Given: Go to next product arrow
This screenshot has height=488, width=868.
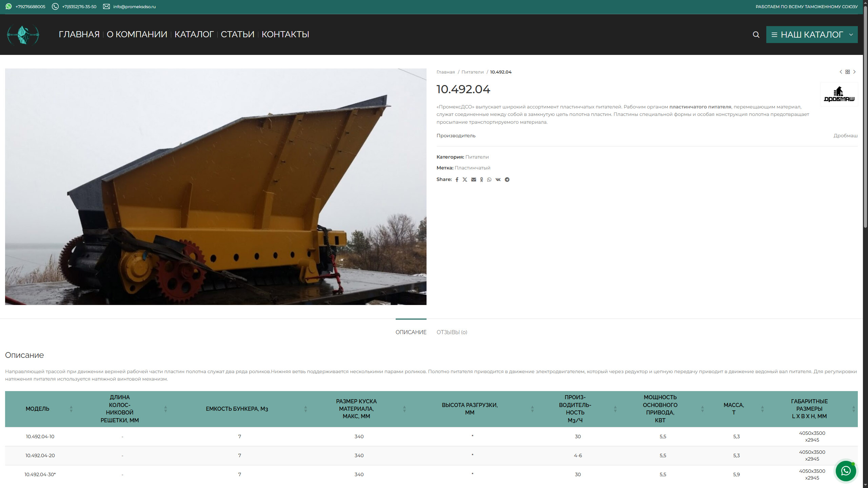Looking at the screenshot, I should click(x=854, y=72).
